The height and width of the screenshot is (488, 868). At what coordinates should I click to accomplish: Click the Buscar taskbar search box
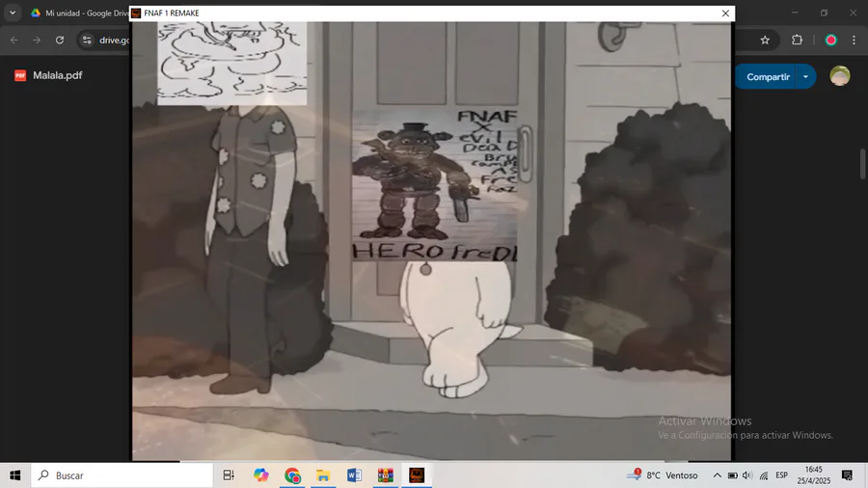[x=122, y=475]
